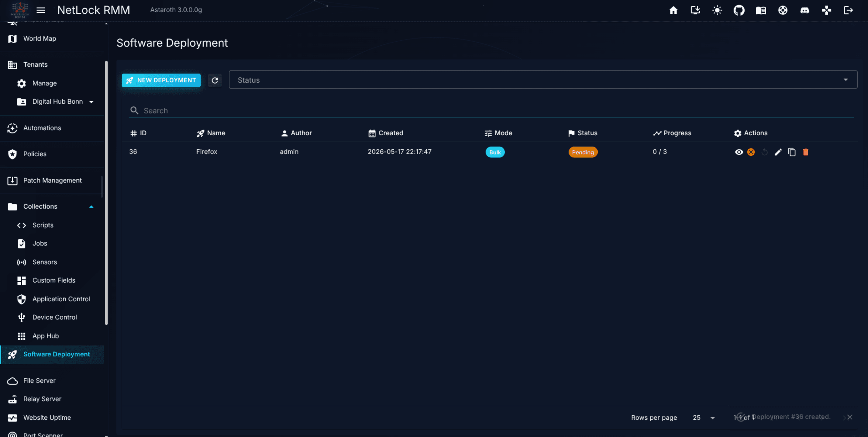Open Device Control under Collections
Screen dimensions: 868x437
click(x=52, y=317)
